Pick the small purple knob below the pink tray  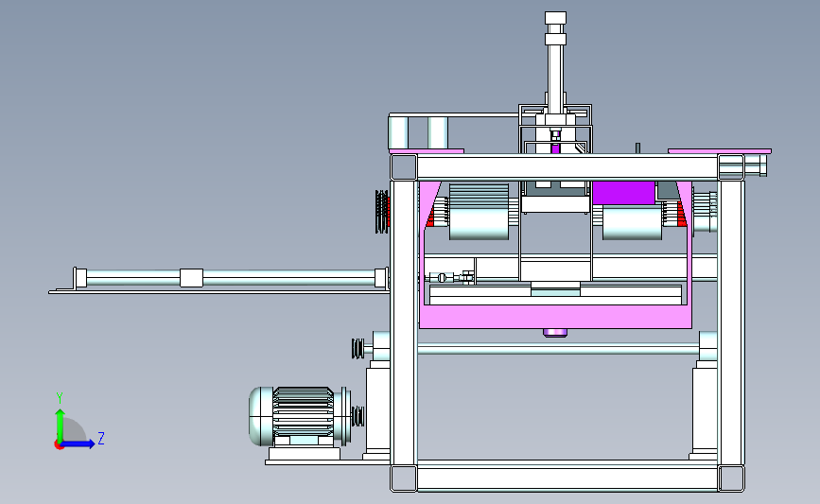coord(555,333)
